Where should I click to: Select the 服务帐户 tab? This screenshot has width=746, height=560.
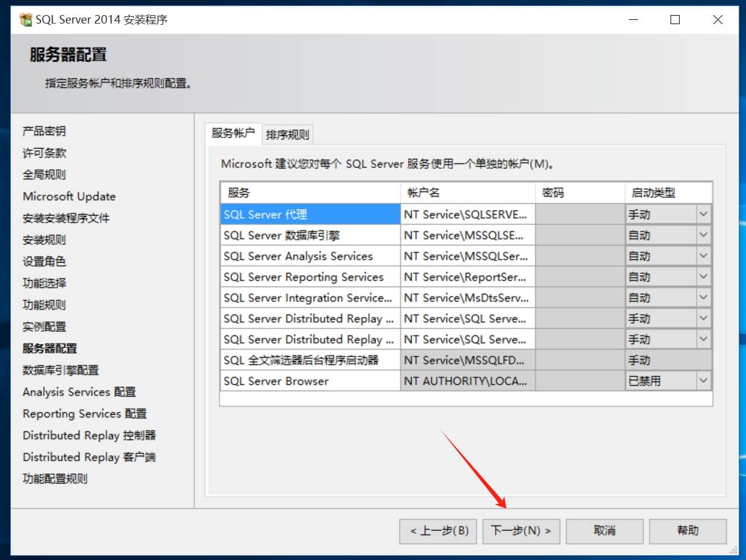point(233,133)
